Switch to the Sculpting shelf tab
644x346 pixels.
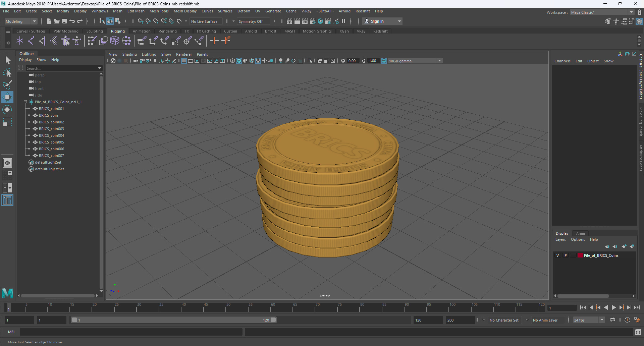pos(95,31)
